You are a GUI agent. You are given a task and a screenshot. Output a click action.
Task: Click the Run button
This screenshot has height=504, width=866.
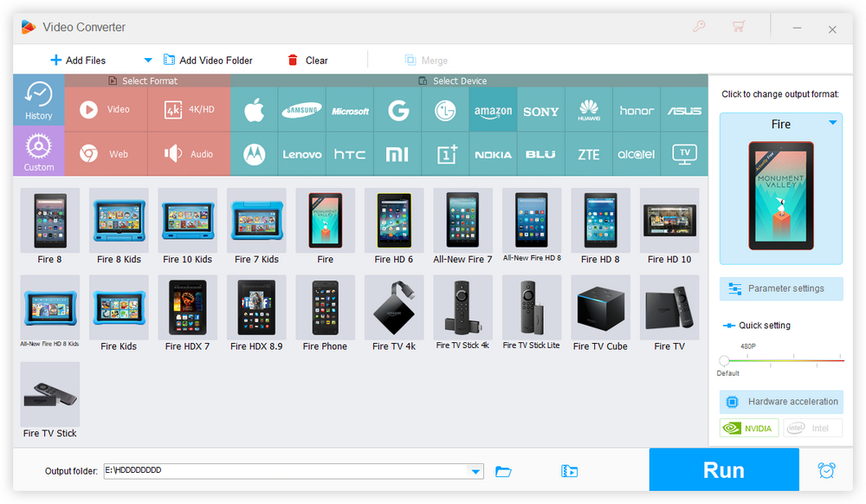[724, 469]
